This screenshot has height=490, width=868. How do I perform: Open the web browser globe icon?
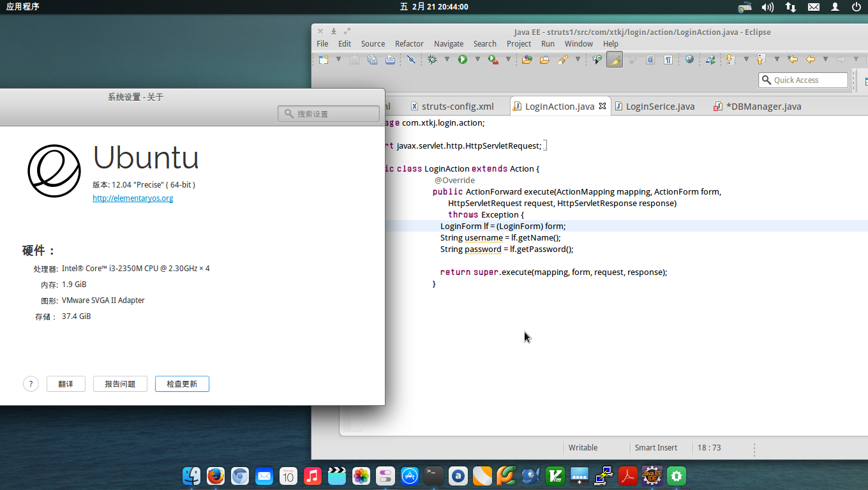click(x=689, y=59)
